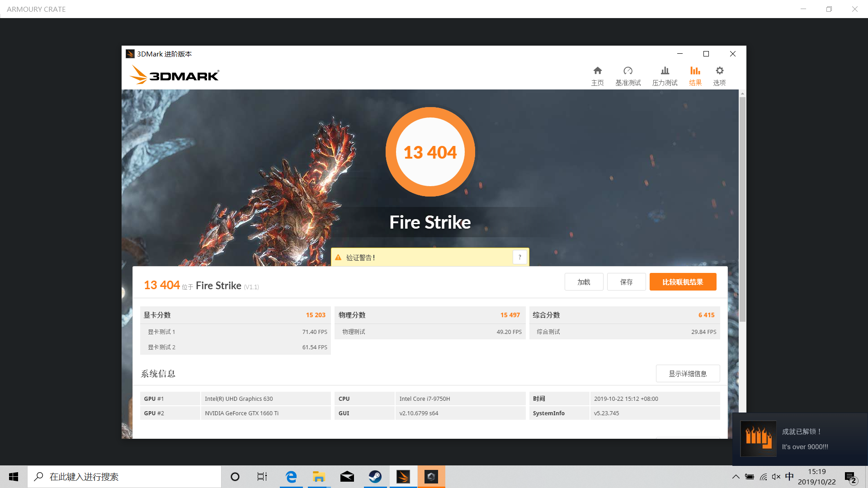Click the 综合分数 6 415 score row
The width and height of the screenshot is (868, 488).
624,315
